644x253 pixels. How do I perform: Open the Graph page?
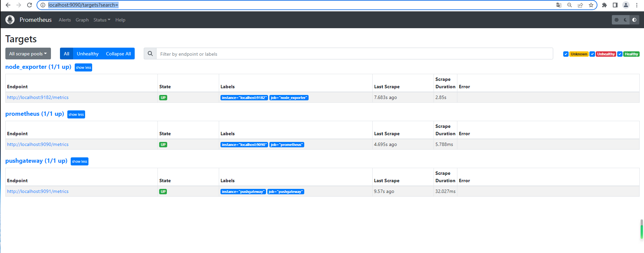(82, 20)
